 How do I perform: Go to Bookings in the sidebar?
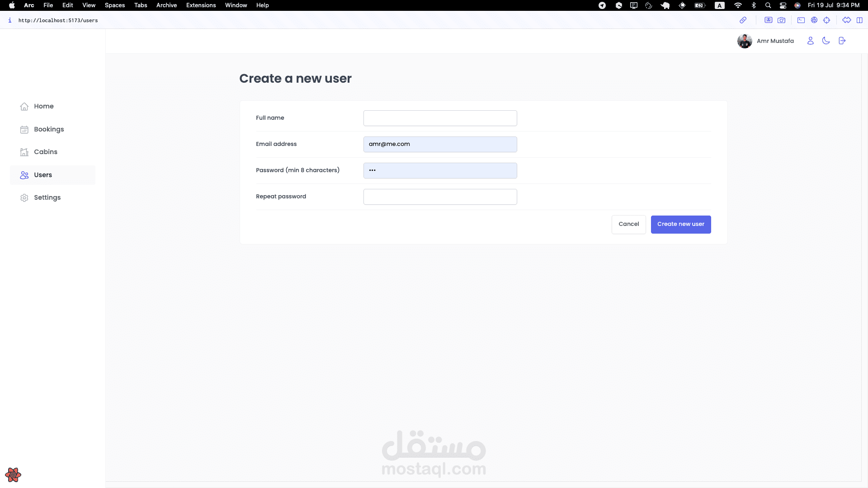52,129
